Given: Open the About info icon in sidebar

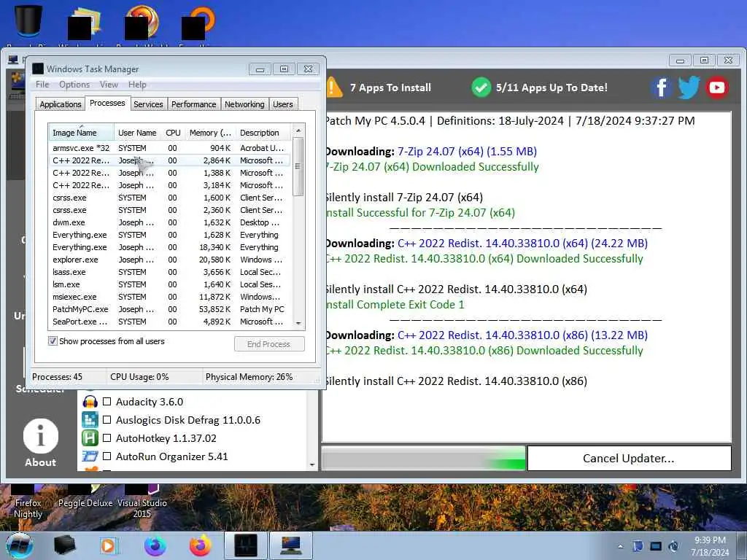Looking at the screenshot, I should tap(41, 436).
